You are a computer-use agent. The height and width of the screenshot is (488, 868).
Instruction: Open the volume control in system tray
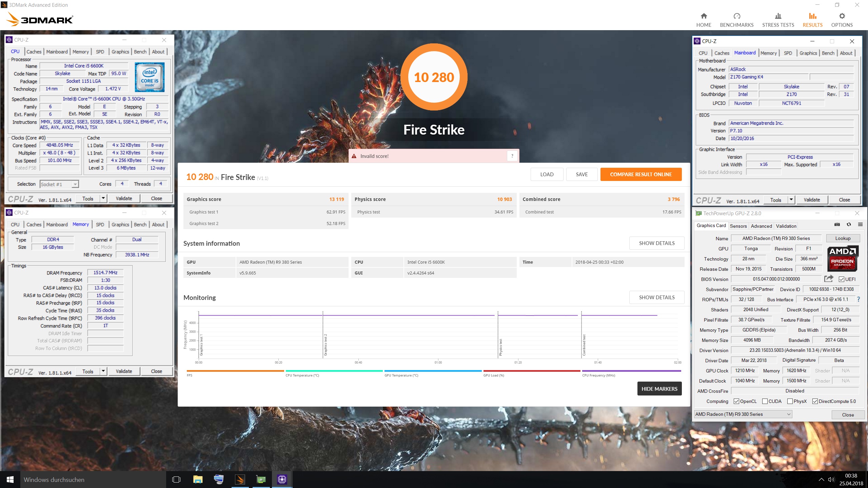(x=831, y=480)
